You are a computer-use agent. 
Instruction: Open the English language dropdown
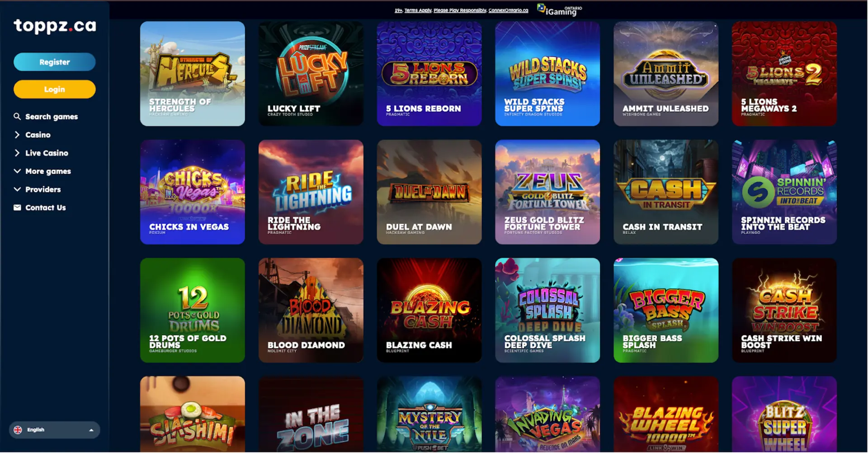point(55,430)
